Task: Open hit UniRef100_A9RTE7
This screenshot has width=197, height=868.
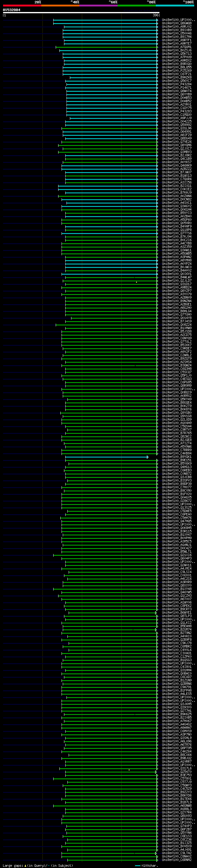Action: click(176, 44)
